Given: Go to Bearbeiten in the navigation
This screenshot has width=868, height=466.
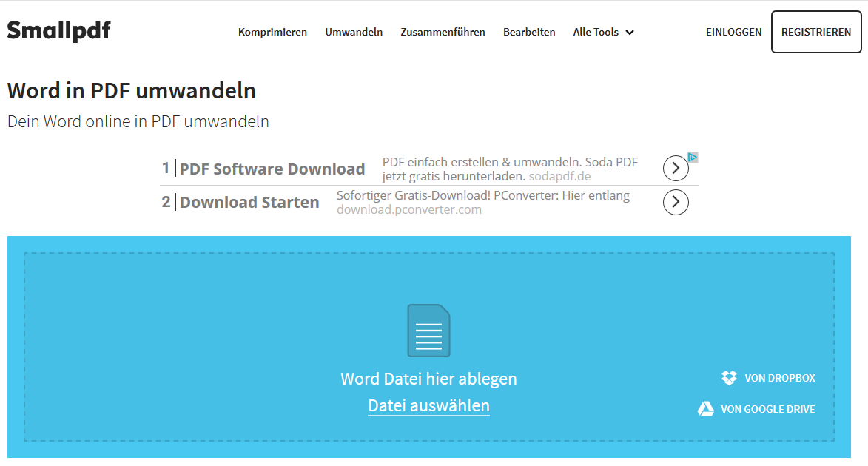Looking at the screenshot, I should (x=529, y=32).
